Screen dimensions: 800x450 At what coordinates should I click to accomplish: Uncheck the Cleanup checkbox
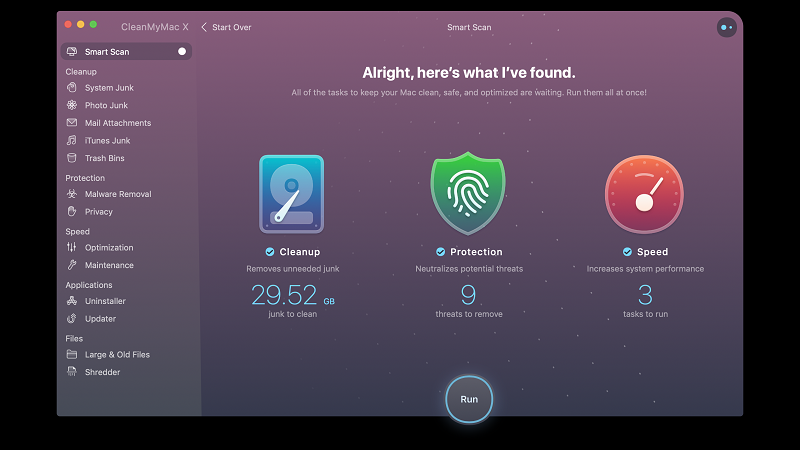tap(270, 252)
